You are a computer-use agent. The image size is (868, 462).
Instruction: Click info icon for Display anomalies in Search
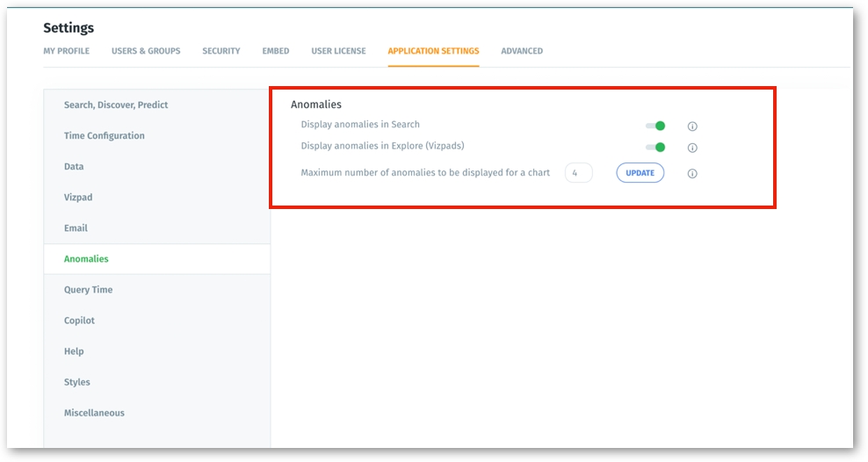pos(692,126)
